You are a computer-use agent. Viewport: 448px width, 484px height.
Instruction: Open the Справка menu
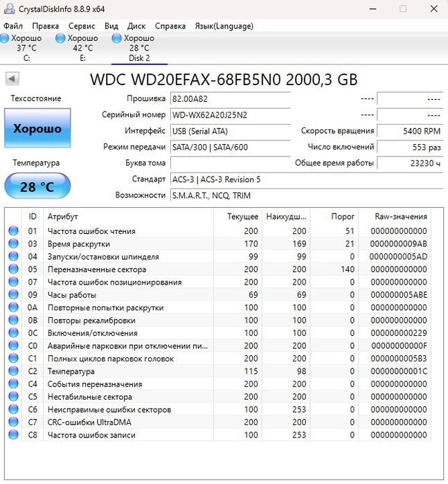click(170, 26)
